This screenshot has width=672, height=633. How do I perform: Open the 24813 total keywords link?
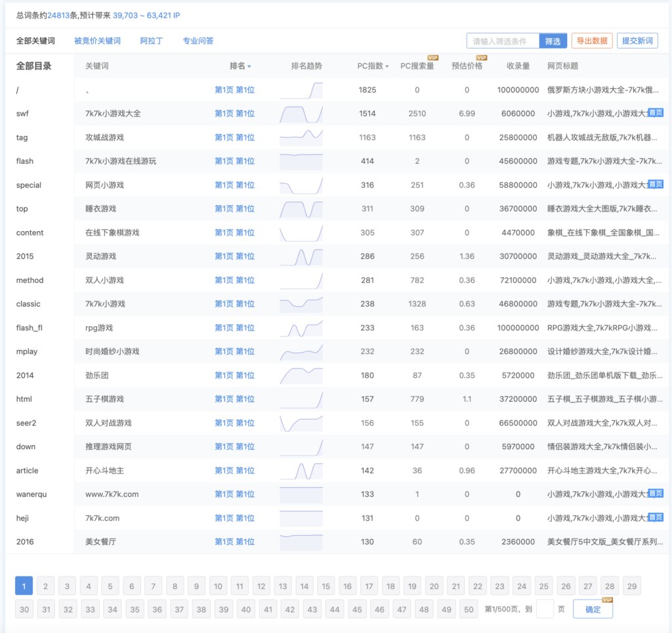(58, 16)
